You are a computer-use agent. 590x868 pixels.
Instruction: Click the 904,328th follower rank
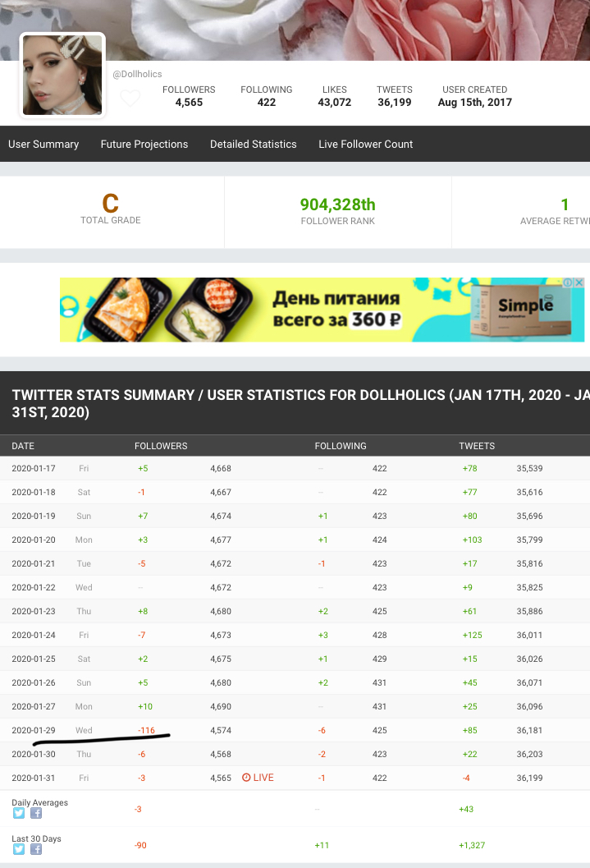(x=338, y=204)
